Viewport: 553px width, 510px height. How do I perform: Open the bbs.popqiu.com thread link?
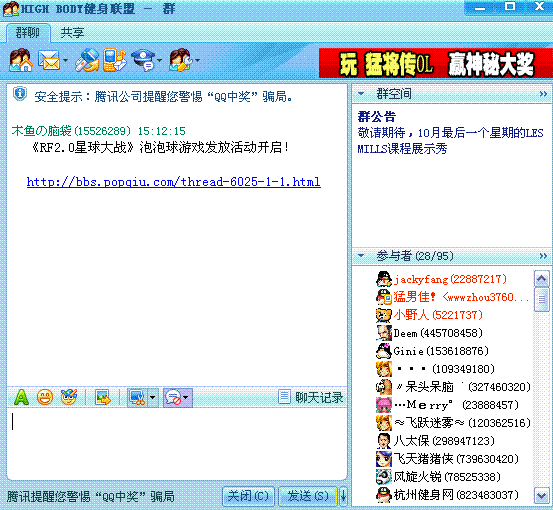tap(174, 182)
